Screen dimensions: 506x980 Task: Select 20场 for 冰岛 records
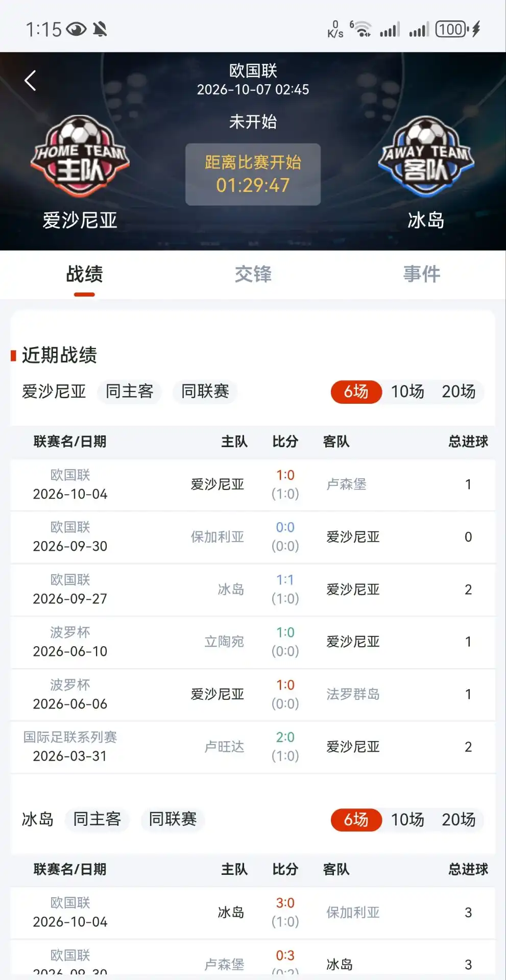click(459, 819)
